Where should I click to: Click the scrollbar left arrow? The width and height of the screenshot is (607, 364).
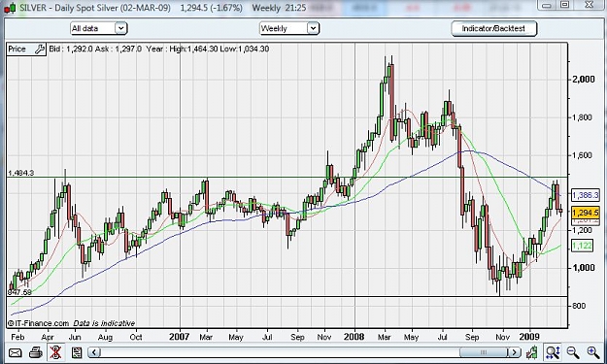click(95, 352)
